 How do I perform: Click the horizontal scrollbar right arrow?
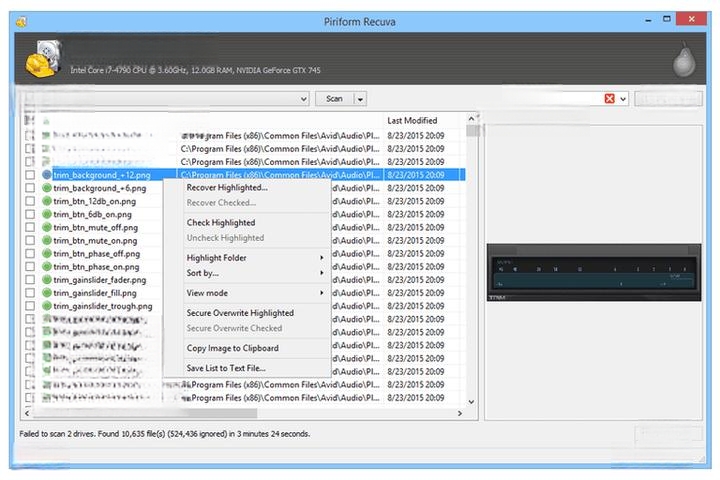[x=460, y=413]
